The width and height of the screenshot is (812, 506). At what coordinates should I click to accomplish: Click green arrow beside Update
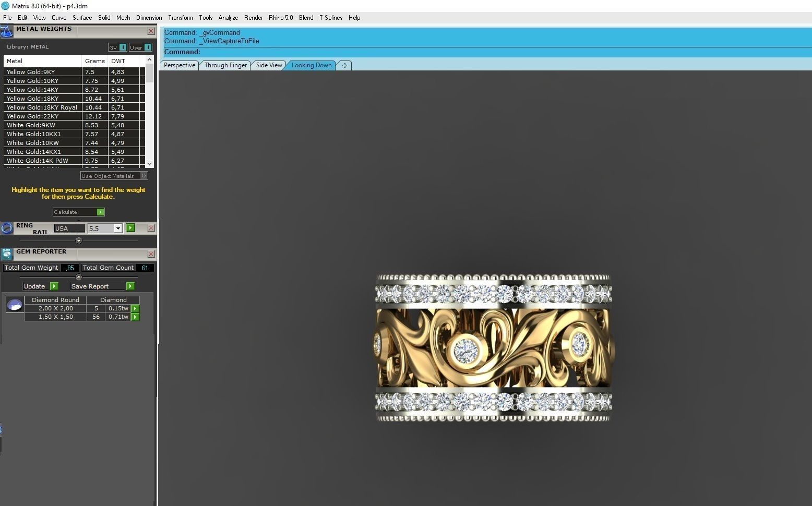pos(54,286)
